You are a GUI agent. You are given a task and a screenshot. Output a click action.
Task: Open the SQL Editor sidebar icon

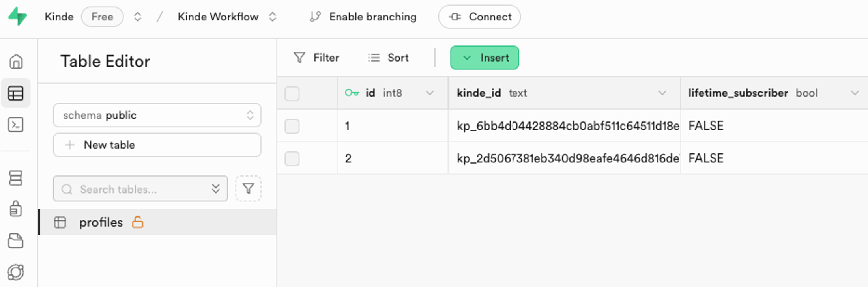[16, 125]
